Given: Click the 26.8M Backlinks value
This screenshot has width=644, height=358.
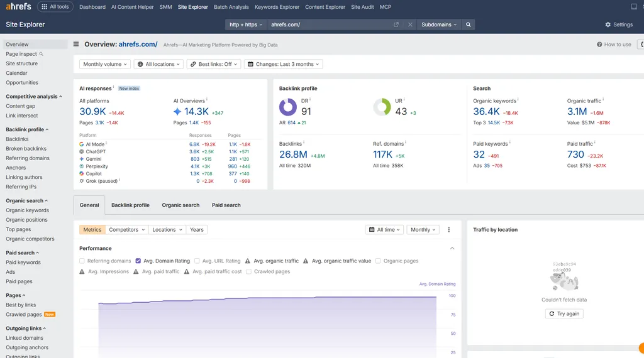Looking at the screenshot, I should point(293,155).
